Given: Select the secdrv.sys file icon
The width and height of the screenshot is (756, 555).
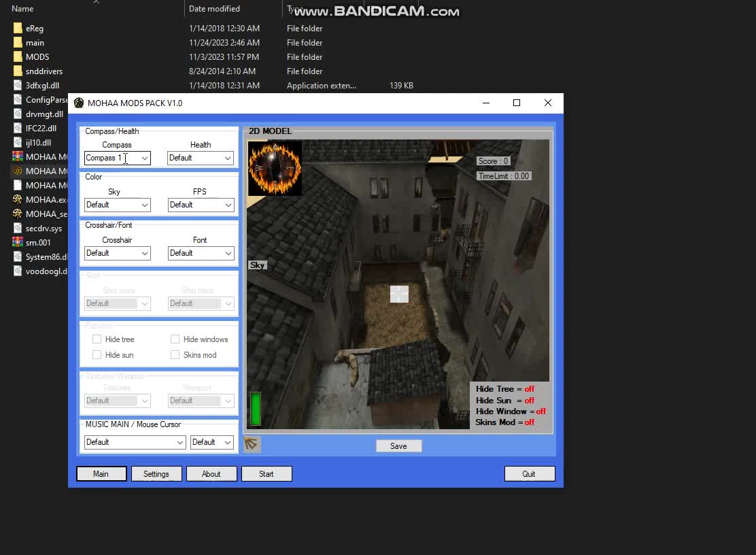Looking at the screenshot, I should click(x=18, y=228).
